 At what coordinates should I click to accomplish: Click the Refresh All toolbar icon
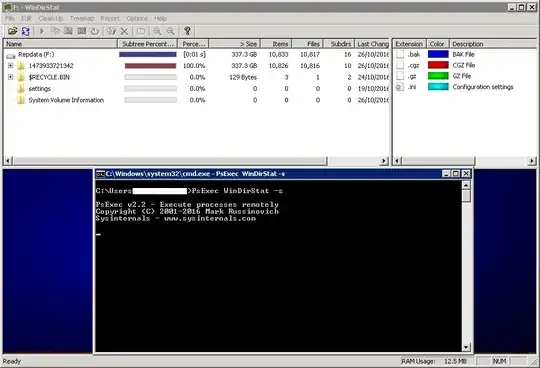[x=26, y=31]
